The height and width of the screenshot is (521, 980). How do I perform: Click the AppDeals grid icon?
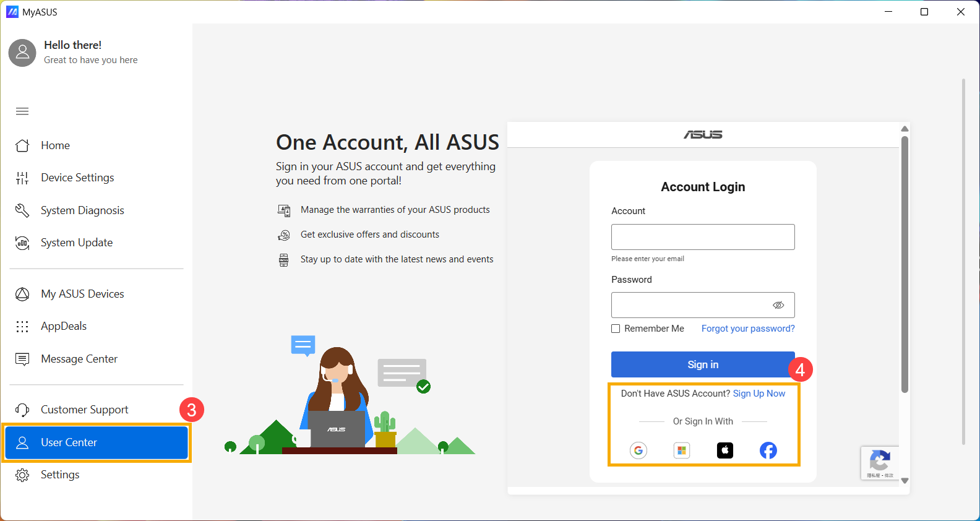click(x=22, y=326)
